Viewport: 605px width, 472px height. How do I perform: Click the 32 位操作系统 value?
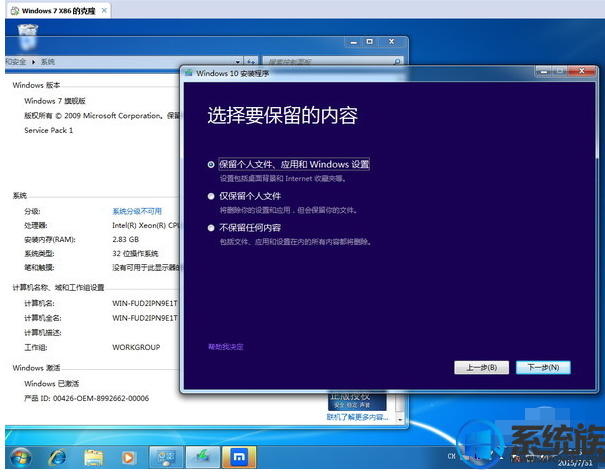(135, 254)
